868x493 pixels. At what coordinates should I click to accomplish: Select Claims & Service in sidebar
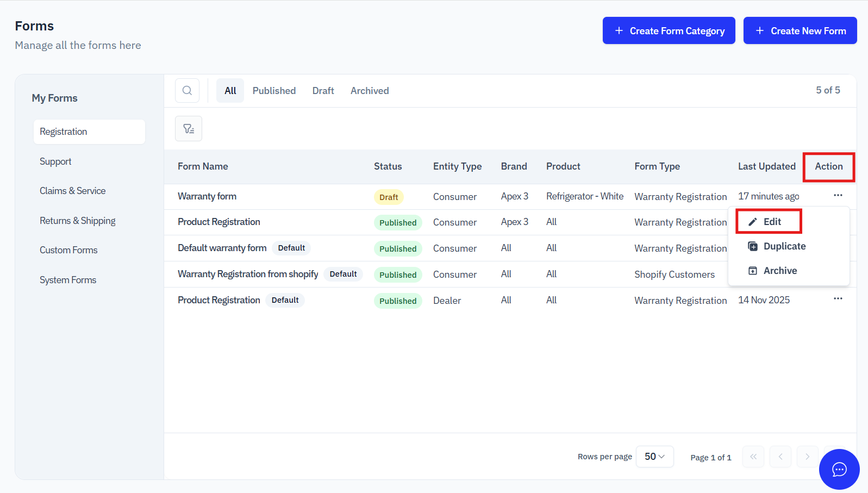(73, 191)
